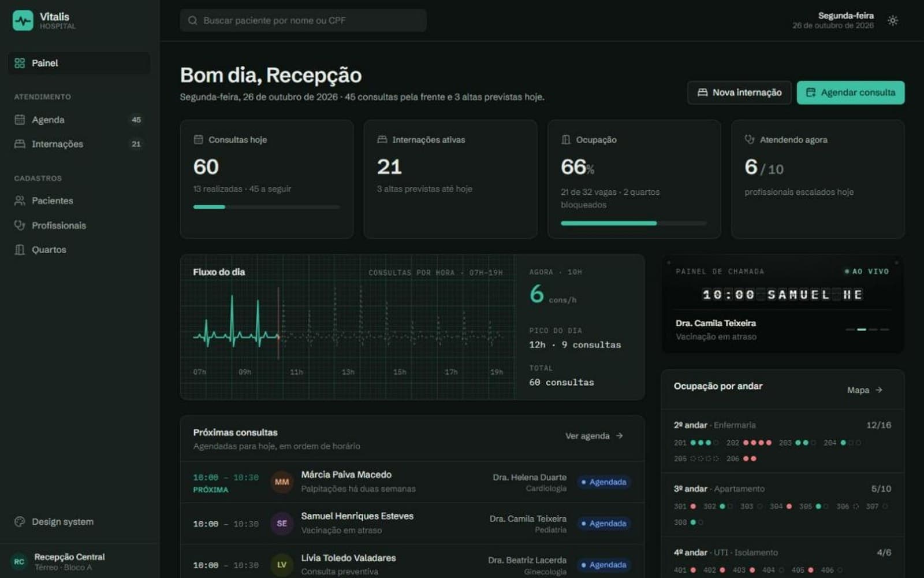Go to Pacientes section
Viewport: 924px width, 578px height.
point(80,201)
